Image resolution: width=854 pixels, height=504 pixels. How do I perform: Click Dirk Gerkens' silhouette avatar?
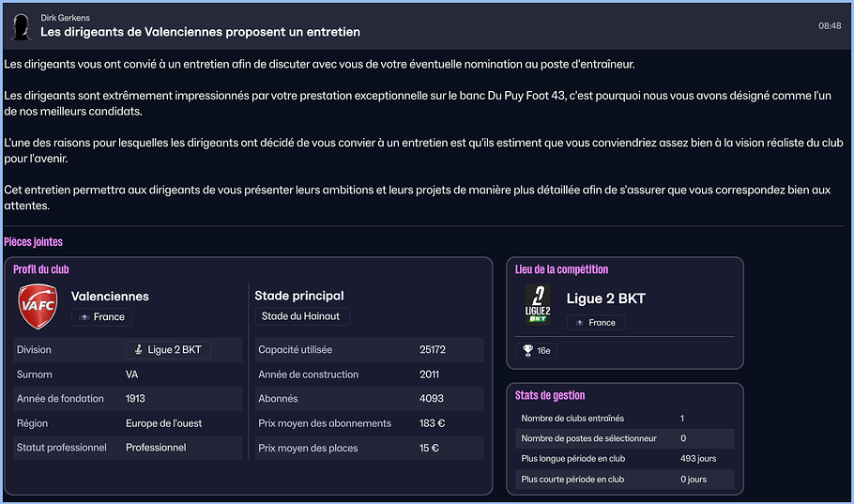point(20,27)
